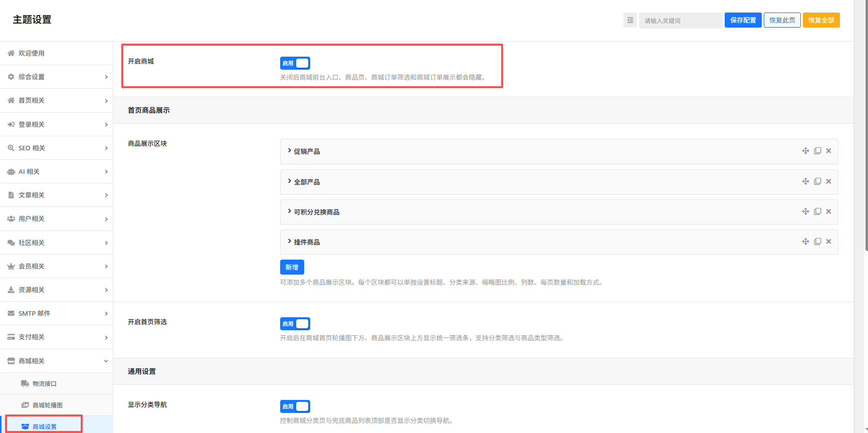
Task: Duplicate the 挂件商品 block via copy icon
Action: click(x=817, y=242)
